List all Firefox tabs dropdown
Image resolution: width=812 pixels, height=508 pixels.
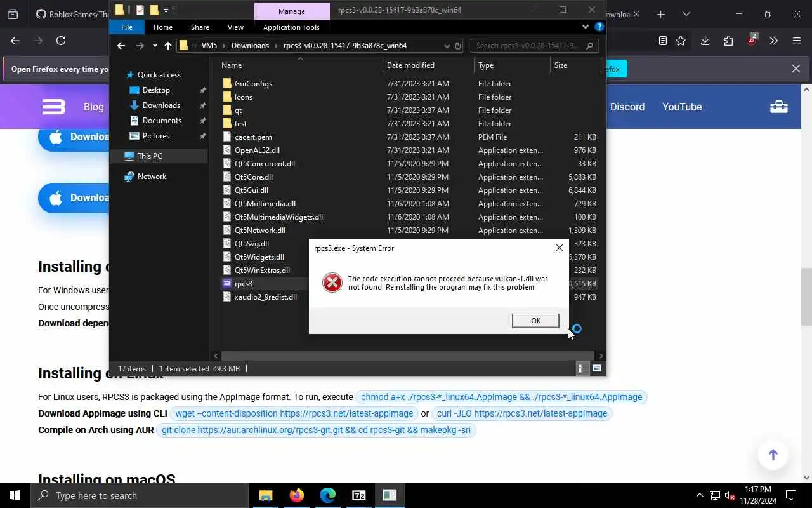point(686,14)
